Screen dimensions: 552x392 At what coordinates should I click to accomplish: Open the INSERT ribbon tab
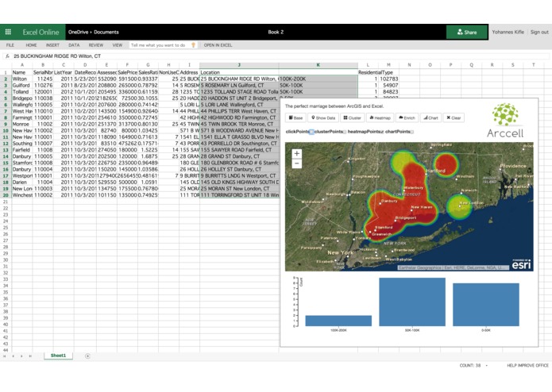click(52, 45)
